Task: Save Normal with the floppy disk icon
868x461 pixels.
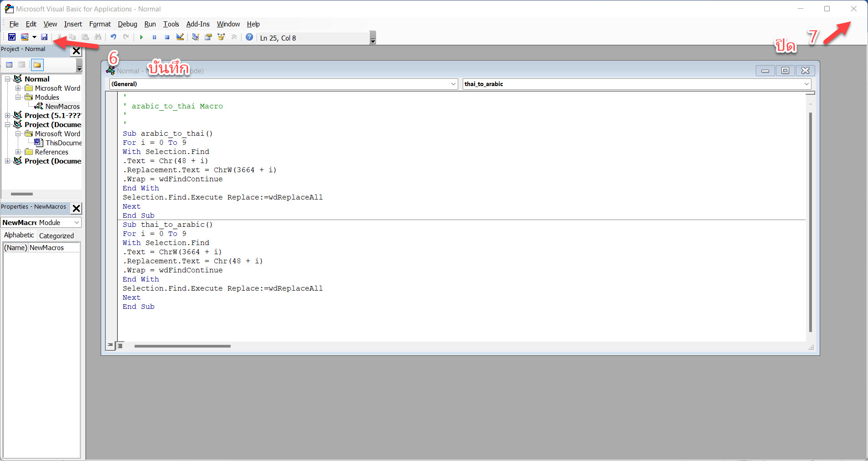Action: tap(44, 37)
